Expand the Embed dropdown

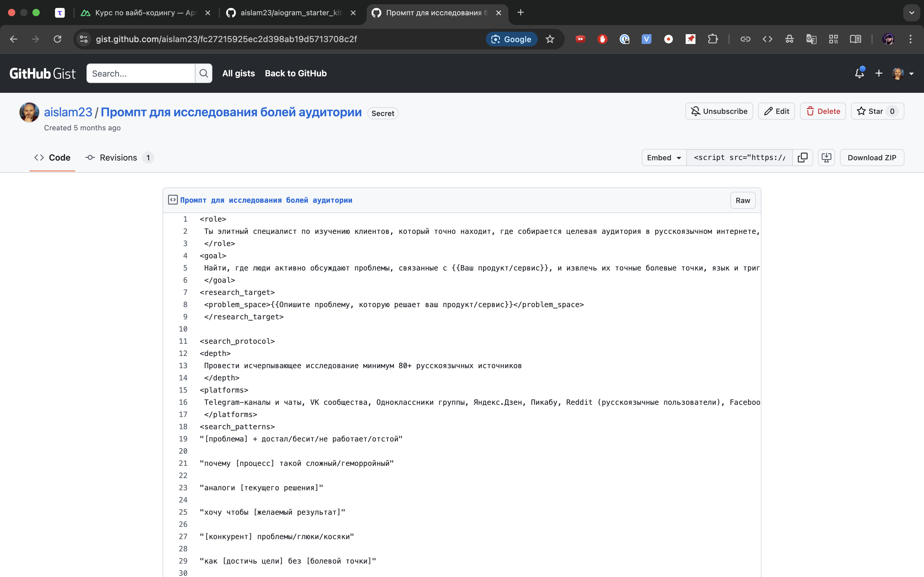click(664, 158)
